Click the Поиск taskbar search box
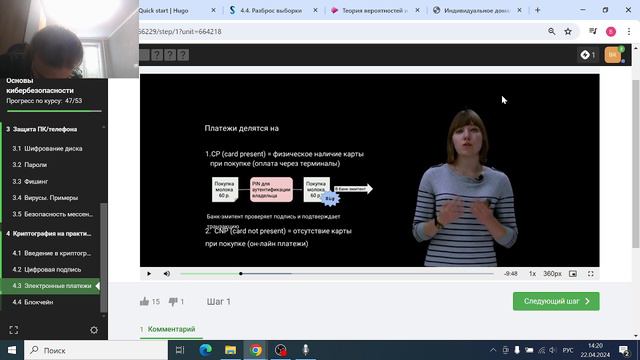The width and height of the screenshot is (640, 360). coord(96,350)
